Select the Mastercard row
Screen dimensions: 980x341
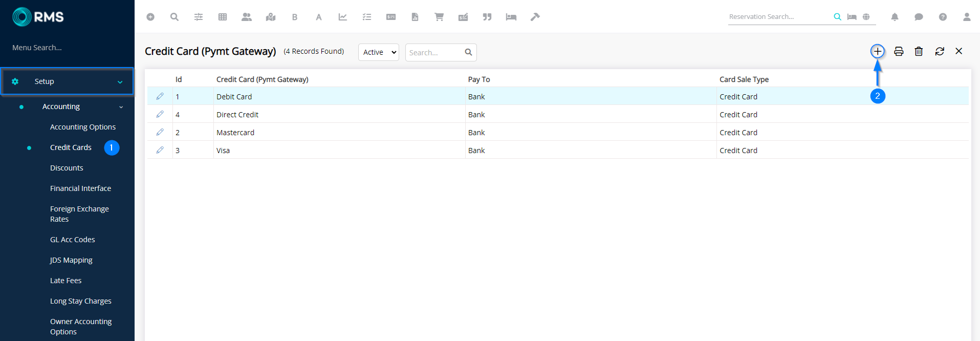click(235, 133)
